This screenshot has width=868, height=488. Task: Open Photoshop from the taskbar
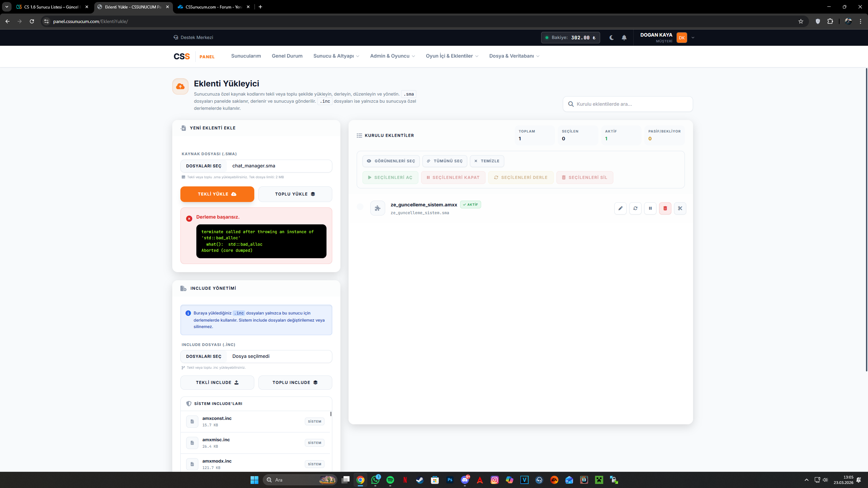tap(450, 480)
